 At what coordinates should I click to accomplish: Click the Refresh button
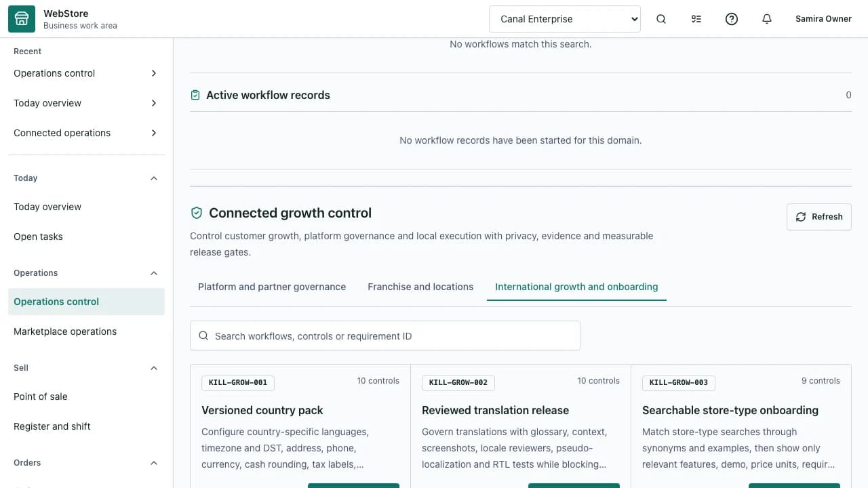tap(818, 217)
